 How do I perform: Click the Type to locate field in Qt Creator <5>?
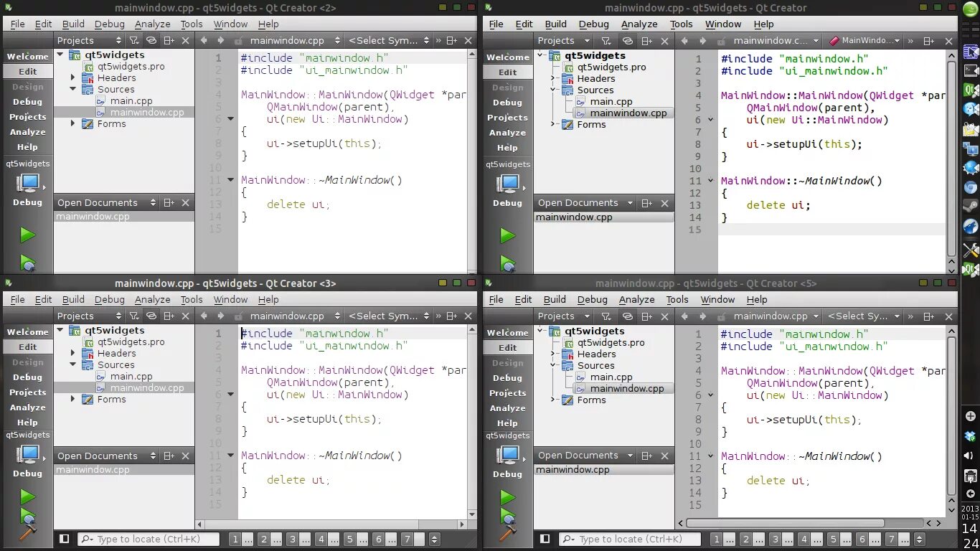click(x=631, y=540)
